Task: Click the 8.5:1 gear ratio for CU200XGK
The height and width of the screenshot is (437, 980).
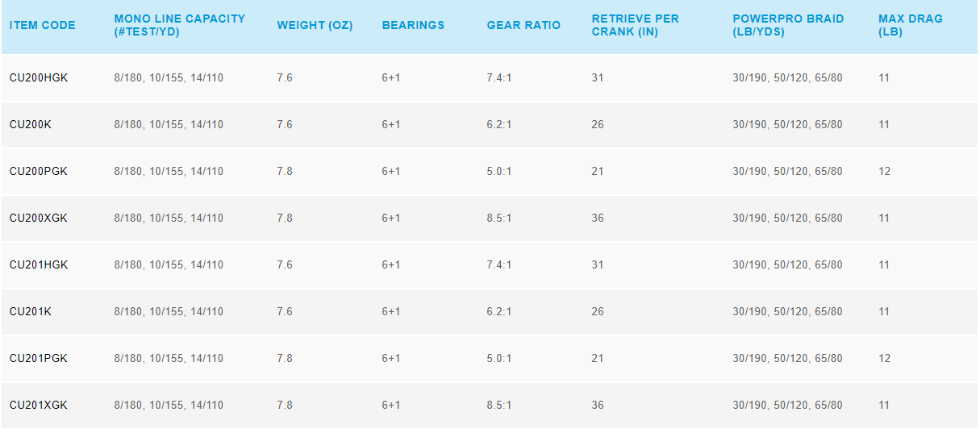Action: [x=498, y=218]
